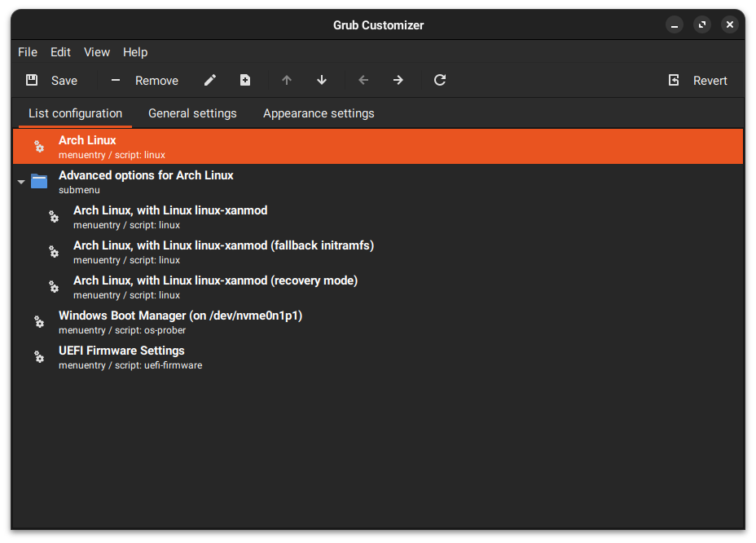Open the Edit menu
The width and height of the screenshot is (756, 543).
pyautogui.click(x=60, y=52)
